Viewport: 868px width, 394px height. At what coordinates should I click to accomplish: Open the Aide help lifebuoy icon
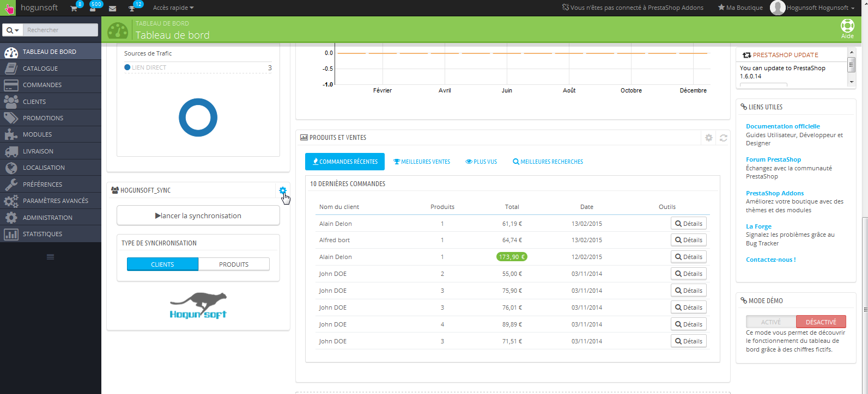pyautogui.click(x=847, y=28)
